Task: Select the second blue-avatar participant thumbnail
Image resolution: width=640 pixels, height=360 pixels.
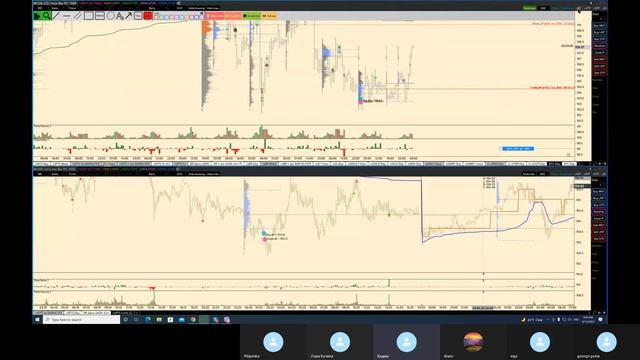Action: pyautogui.click(x=340, y=342)
